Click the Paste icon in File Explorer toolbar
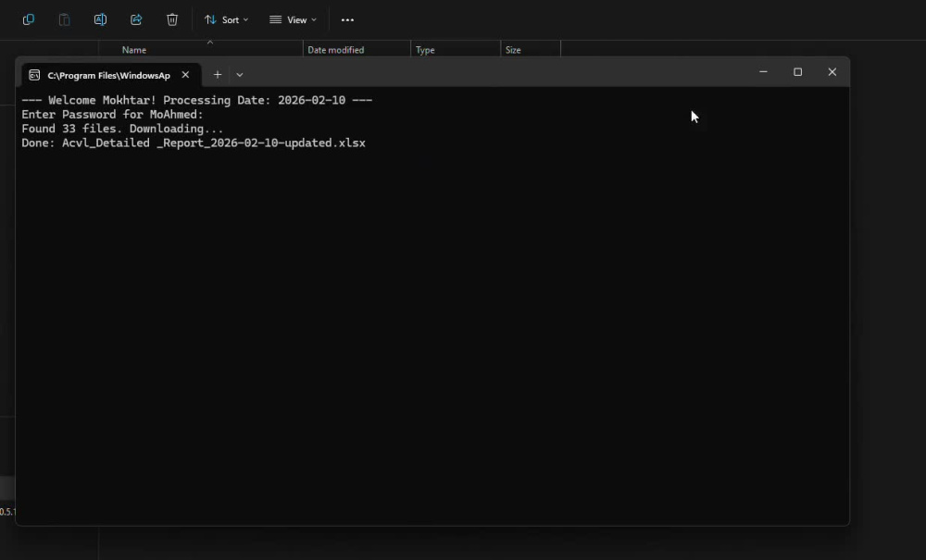Image resolution: width=926 pixels, height=560 pixels. point(65,19)
